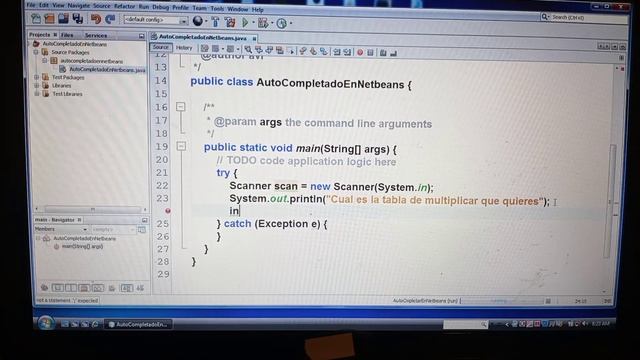
Task: Switch to the Files tab
Action: [x=67, y=35]
